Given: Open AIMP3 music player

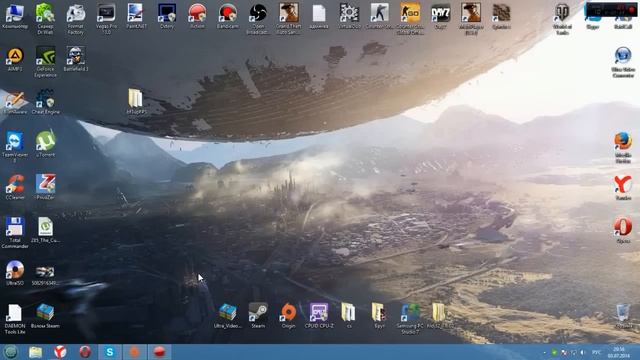Looking at the screenshot, I should [15, 59].
